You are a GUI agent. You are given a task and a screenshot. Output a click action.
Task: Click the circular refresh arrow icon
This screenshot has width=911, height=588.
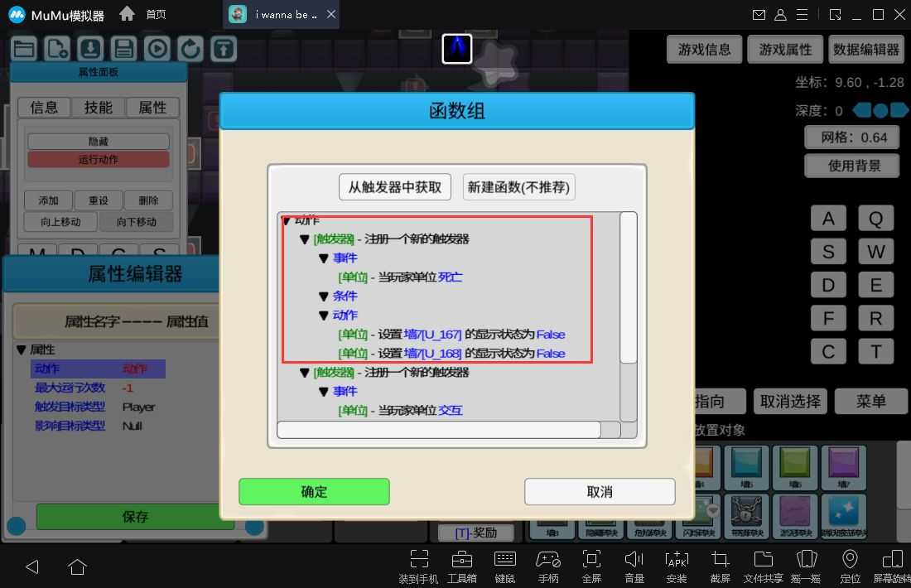pyautogui.click(x=190, y=49)
